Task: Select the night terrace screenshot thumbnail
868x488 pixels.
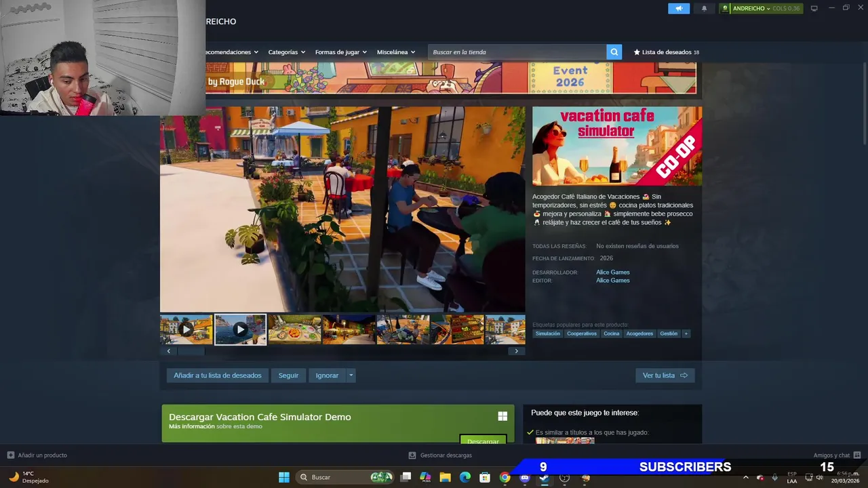Action: point(349,329)
